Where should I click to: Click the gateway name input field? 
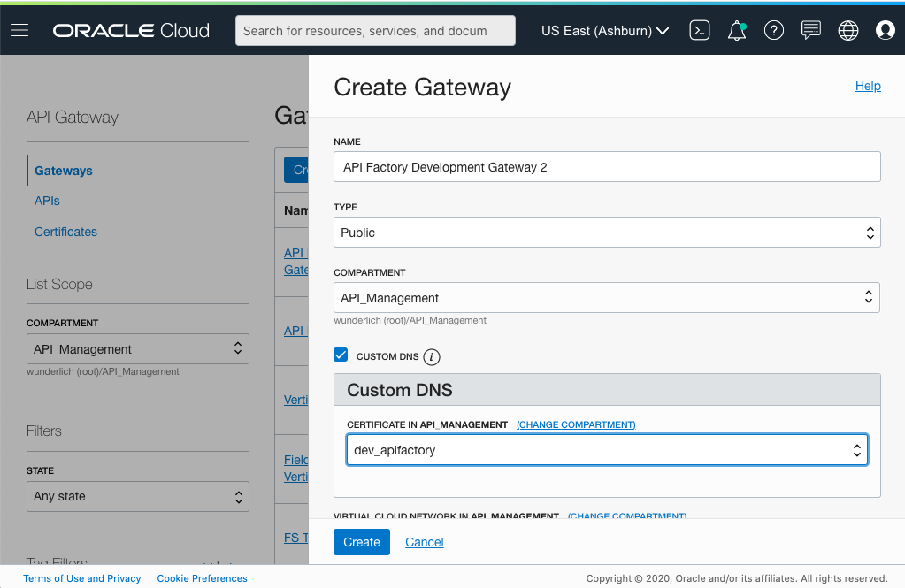click(606, 166)
